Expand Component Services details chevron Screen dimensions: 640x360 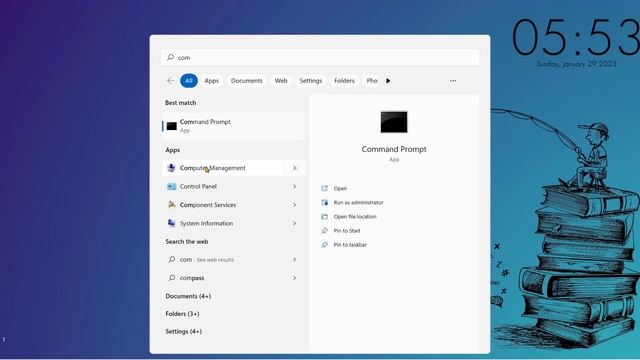294,205
